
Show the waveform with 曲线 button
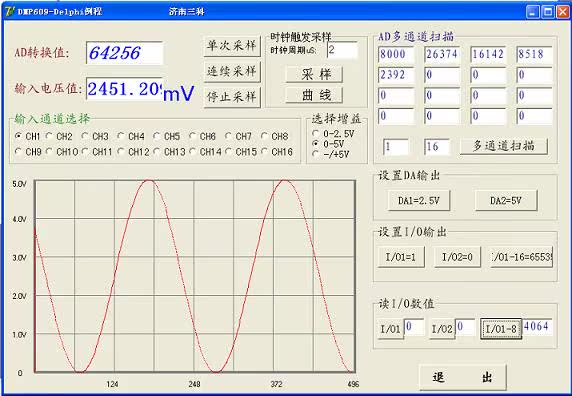314,95
